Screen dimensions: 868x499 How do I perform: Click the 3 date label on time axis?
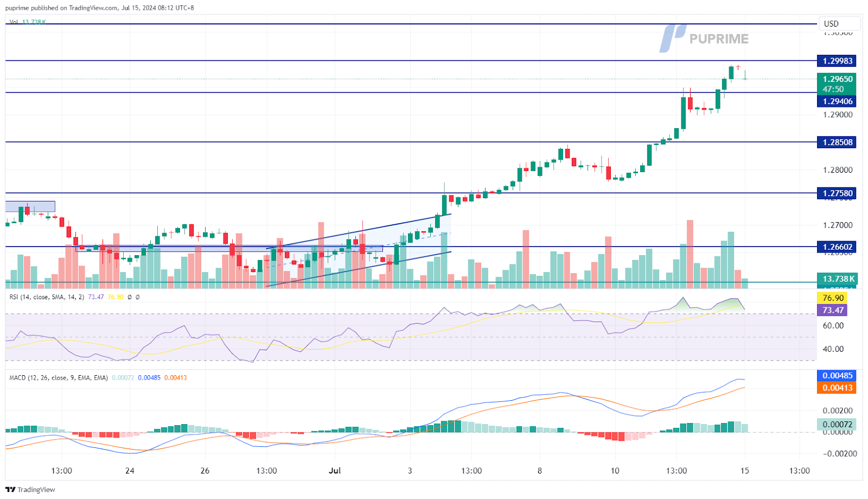410,471
